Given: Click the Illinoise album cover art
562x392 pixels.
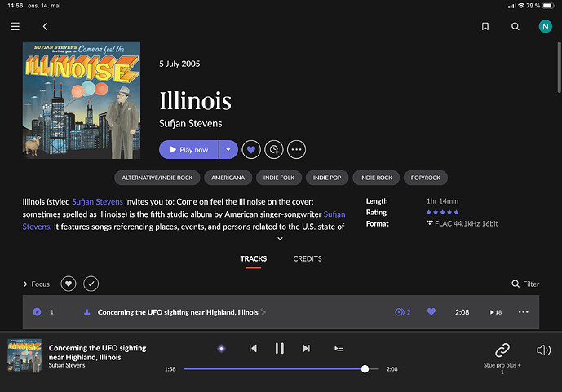Looking at the screenshot, I should [82, 100].
